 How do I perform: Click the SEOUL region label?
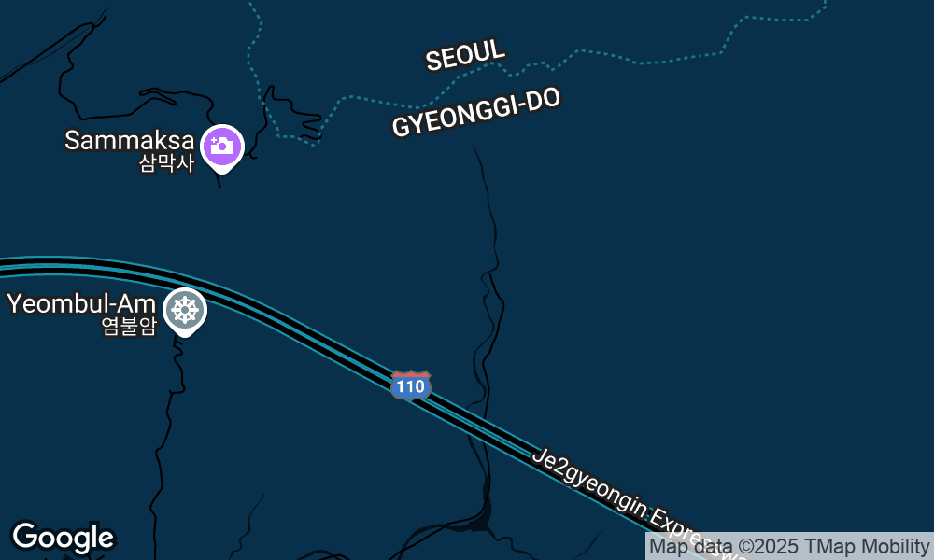[466, 55]
